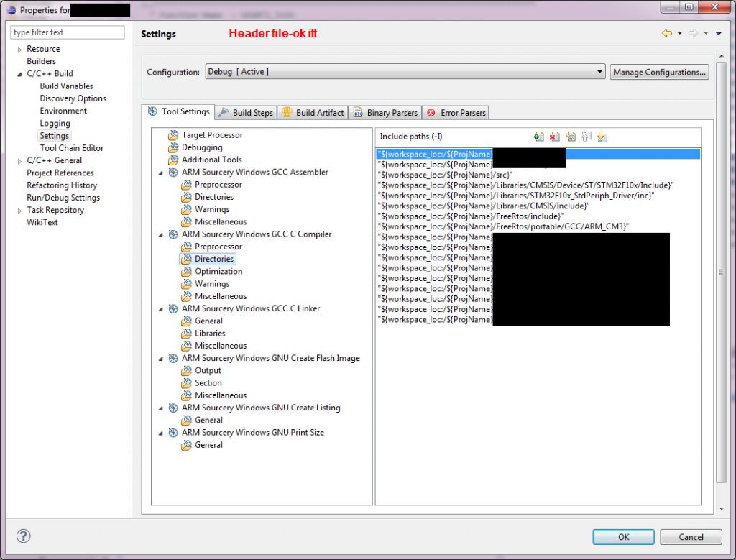Expand the Task Repository category
This screenshot has width=736, height=560.
19,211
